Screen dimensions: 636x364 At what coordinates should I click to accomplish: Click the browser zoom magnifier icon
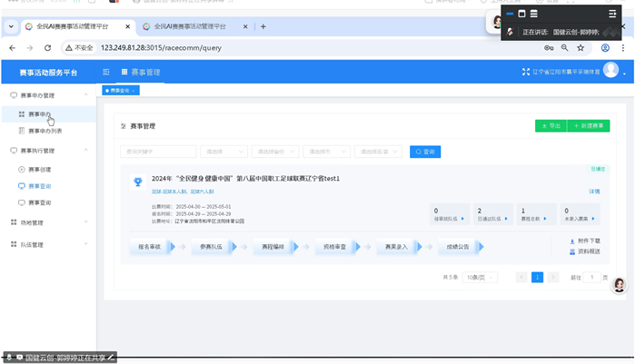tap(565, 47)
